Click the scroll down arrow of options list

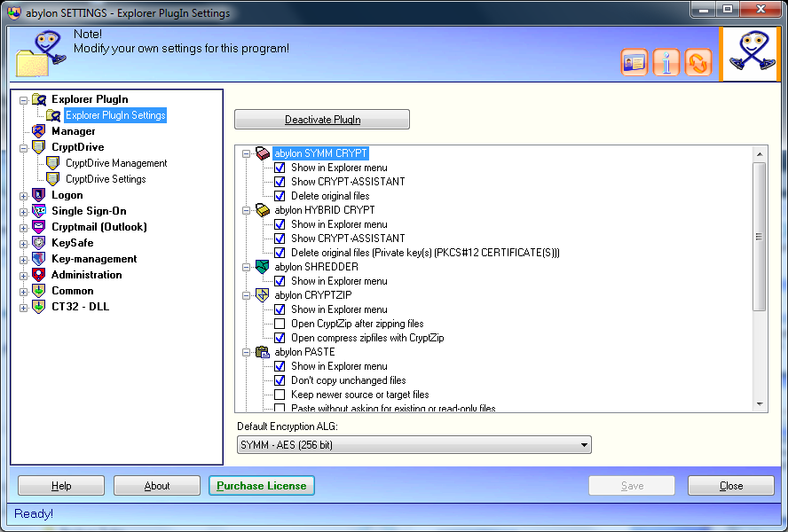pyautogui.click(x=760, y=404)
